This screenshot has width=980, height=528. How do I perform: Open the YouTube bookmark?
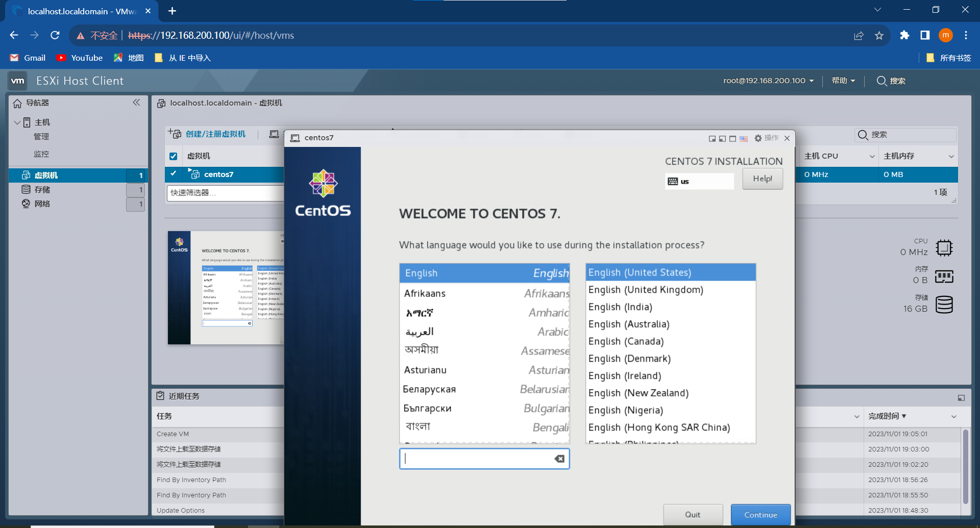[80, 58]
